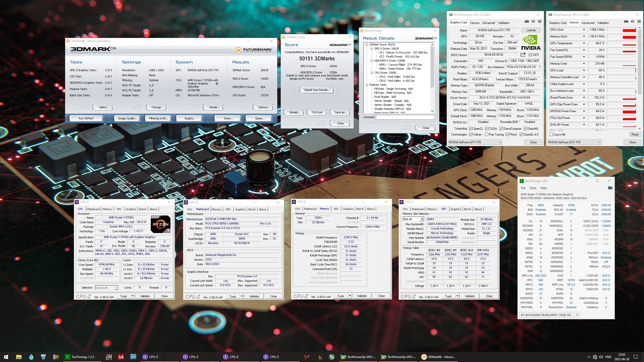Click the Image Quality button in 3DMark06
644x362 pixels.
(x=128, y=118)
